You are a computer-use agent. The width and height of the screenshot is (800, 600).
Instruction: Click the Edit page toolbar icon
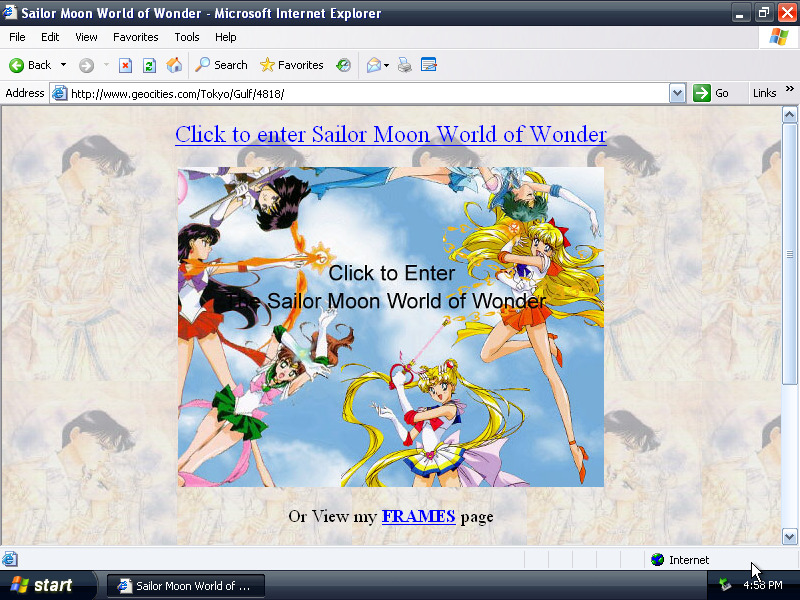click(x=429, y=65)
